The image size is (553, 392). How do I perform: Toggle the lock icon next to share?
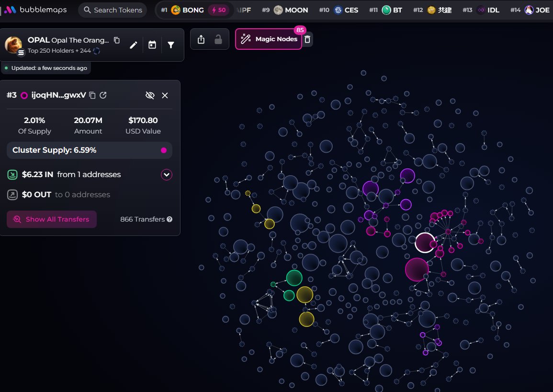[218, 39]
